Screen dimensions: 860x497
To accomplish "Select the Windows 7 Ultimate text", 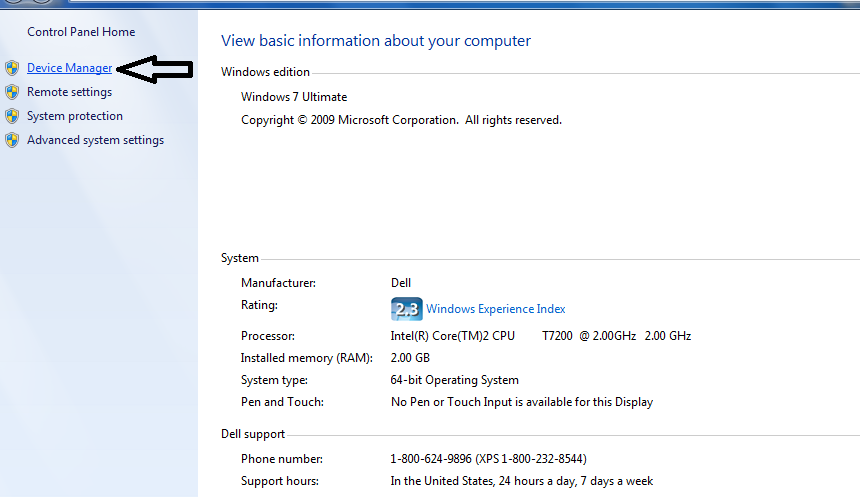I will (x=294, y=97).
